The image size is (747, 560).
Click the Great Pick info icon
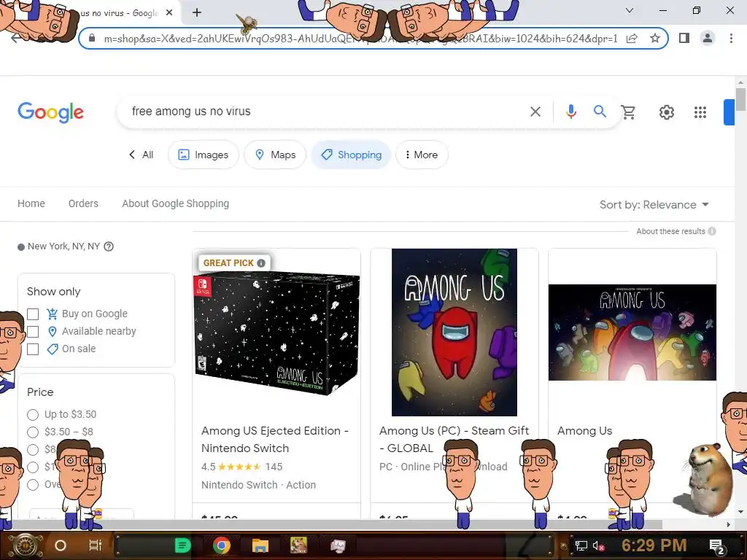(261, 262)
